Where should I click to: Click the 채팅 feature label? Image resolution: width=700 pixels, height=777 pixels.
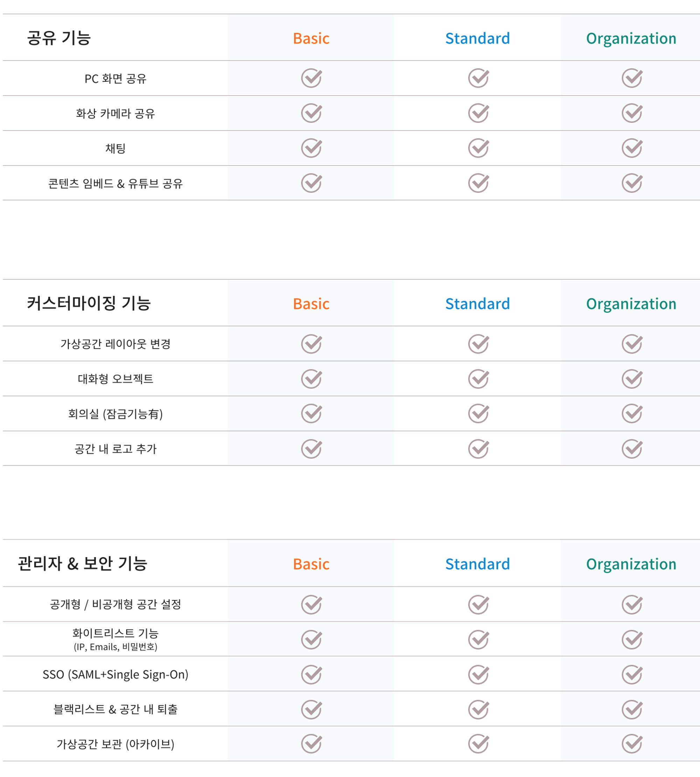115,148
